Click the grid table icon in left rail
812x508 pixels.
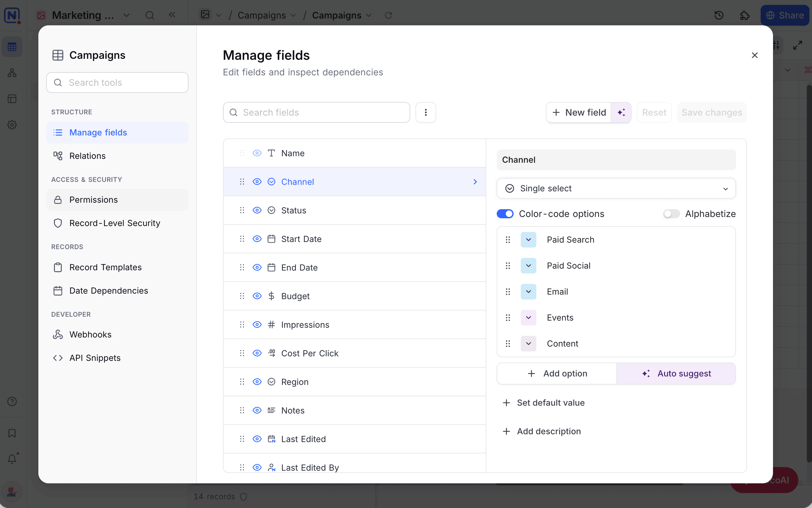(x=12, y=47)
